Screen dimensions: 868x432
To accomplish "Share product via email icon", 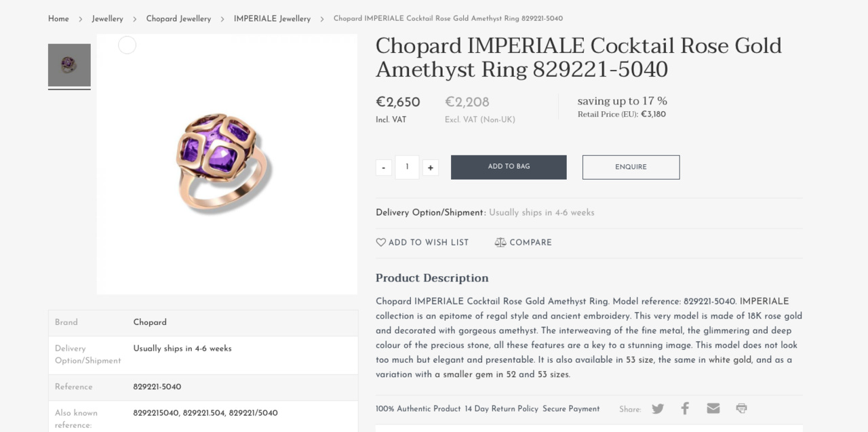I will [x=713, y=408].
